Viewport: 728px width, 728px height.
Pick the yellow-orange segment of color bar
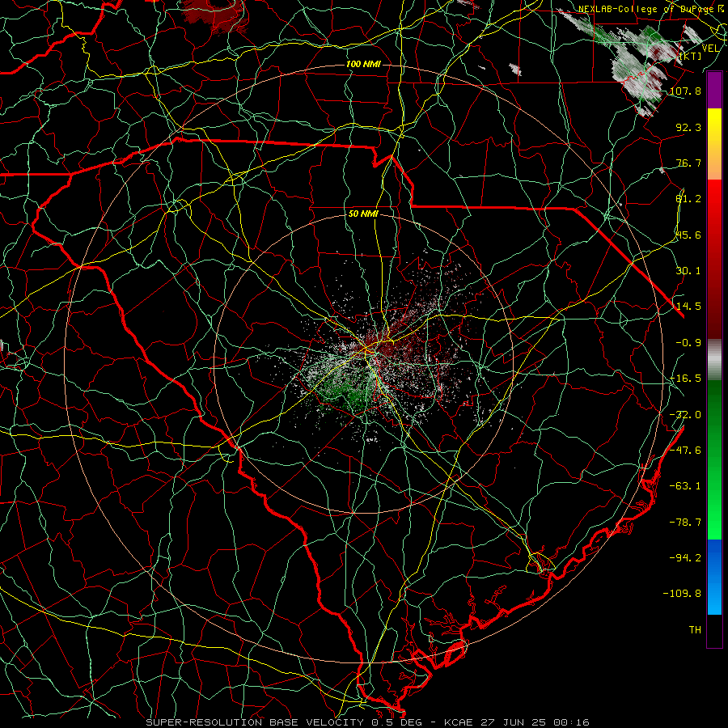pyautogui.click(x=714, y=144)
